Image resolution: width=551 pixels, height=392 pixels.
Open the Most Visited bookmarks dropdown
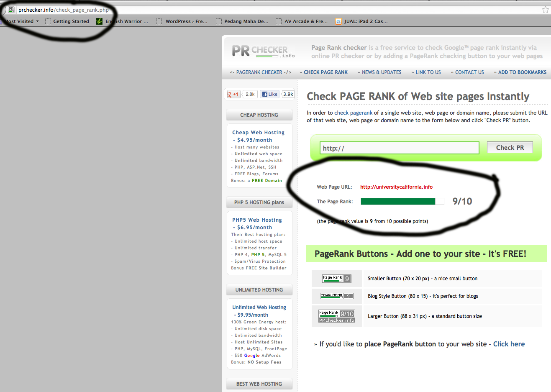(21, 21)
